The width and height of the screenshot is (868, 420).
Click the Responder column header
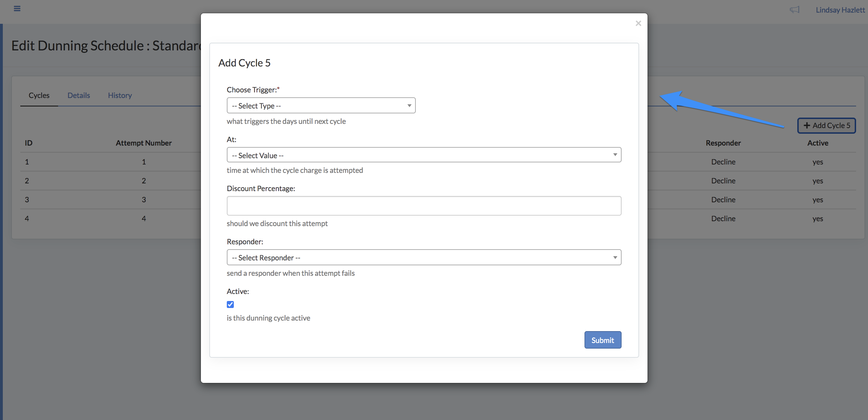723,143
